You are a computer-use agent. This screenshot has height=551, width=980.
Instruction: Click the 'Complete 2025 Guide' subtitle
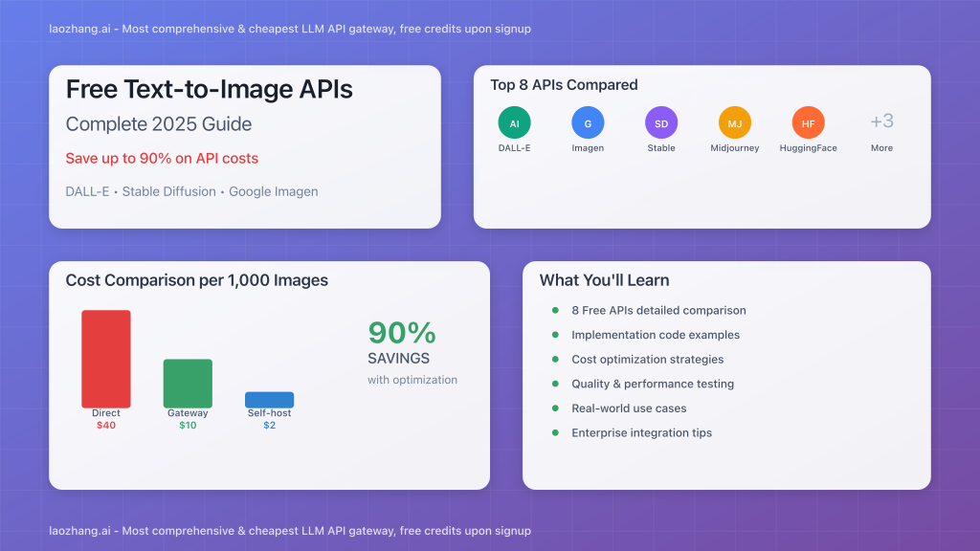(159, 123)
